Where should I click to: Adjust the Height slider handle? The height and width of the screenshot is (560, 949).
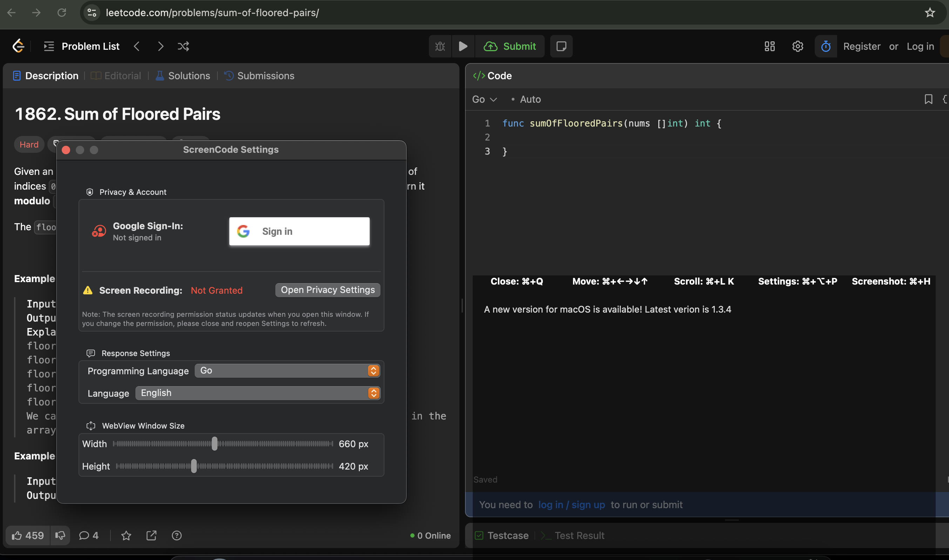[x=194, y=466]
